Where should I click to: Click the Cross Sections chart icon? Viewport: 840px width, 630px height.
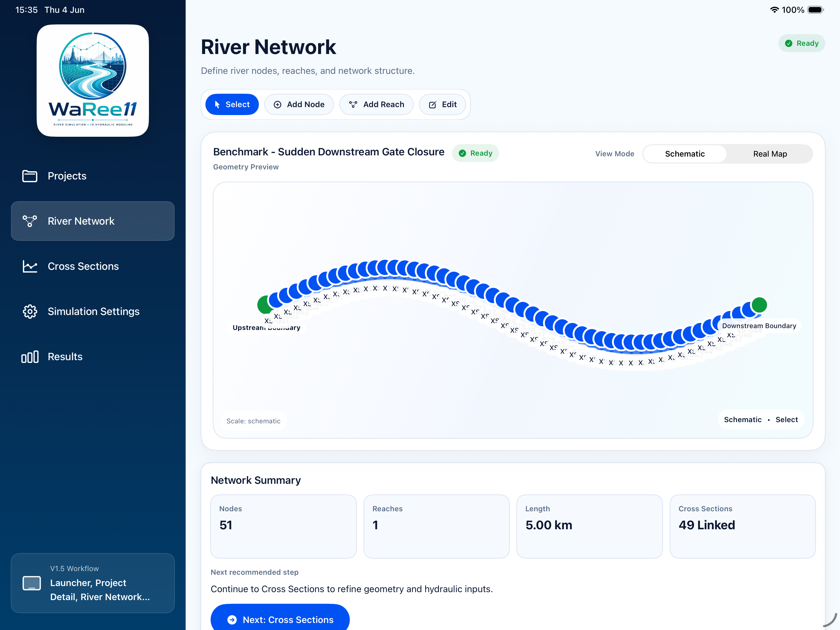click(30, 266)
